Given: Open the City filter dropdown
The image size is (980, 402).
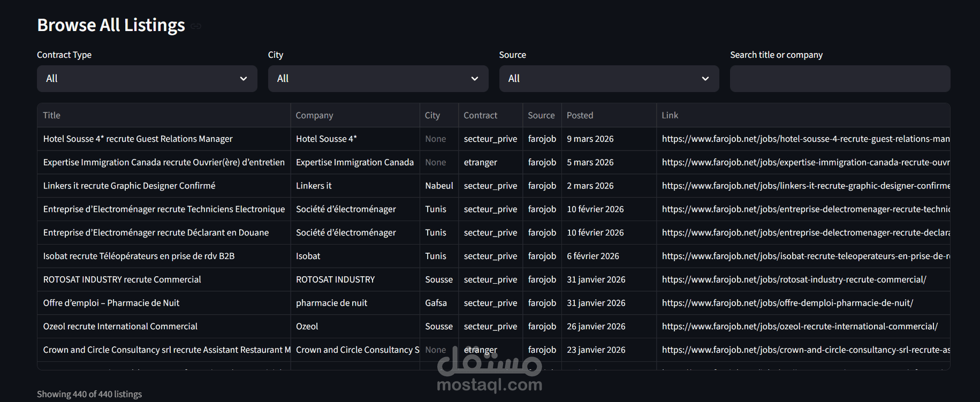Looking at the screenshot, I should [x=378, y=79].
